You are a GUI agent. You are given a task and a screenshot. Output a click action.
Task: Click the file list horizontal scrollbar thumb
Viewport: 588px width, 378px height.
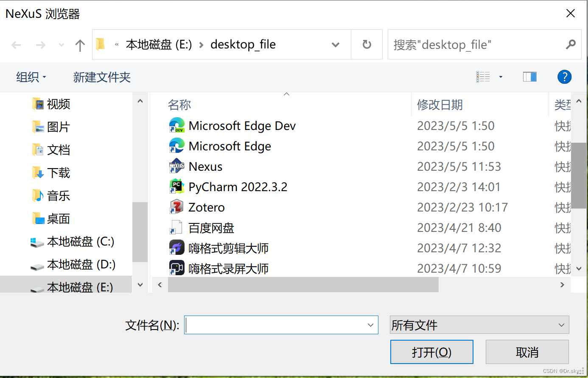303,285
